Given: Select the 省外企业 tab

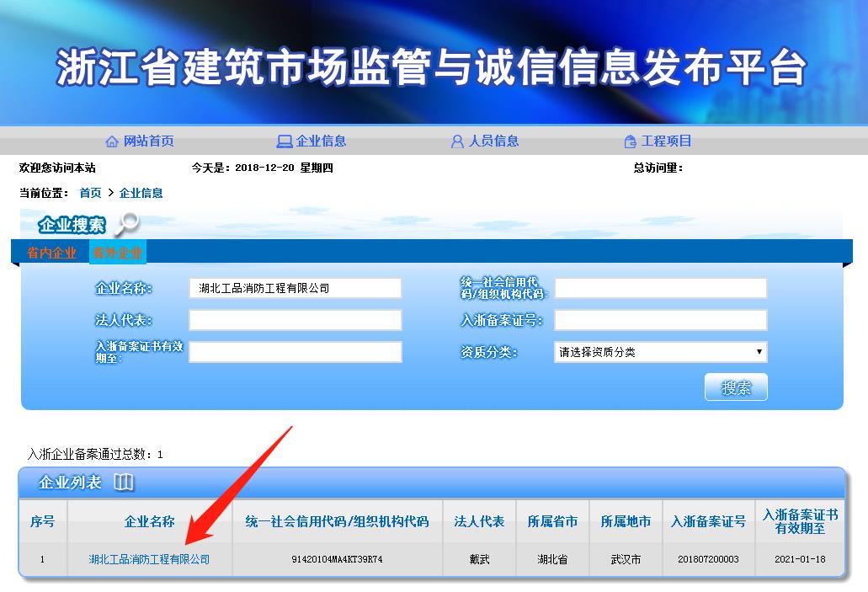Looking at the screenshot, I should click(117, 253).
